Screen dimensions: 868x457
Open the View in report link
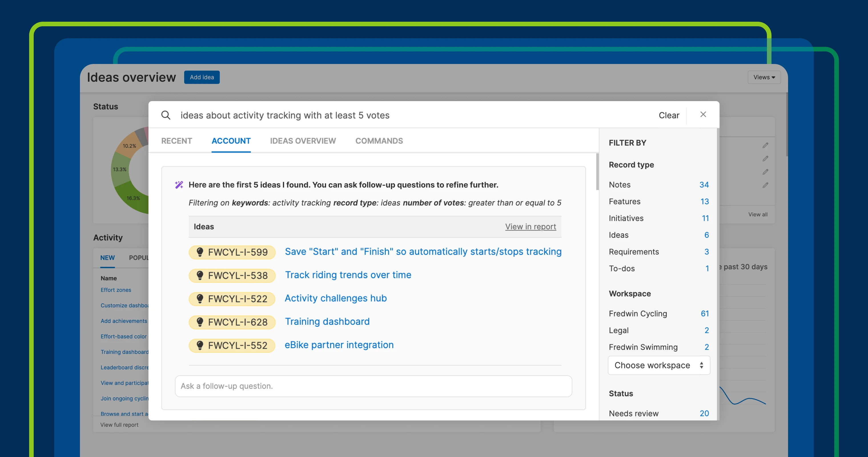531,227
